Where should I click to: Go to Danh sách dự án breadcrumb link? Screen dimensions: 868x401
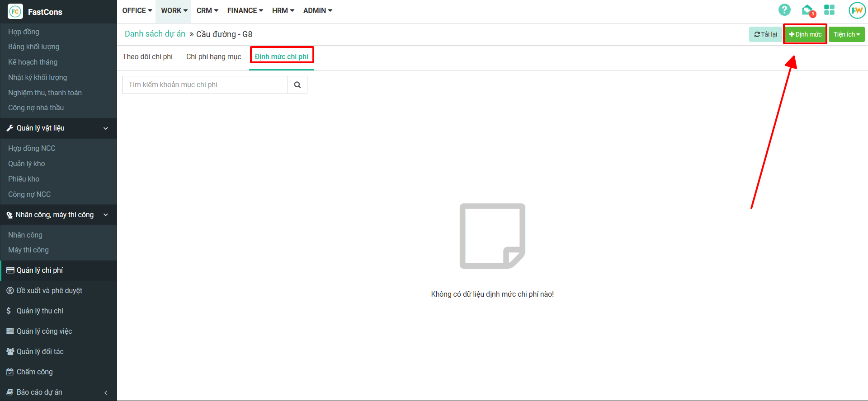tap(155, 34)
